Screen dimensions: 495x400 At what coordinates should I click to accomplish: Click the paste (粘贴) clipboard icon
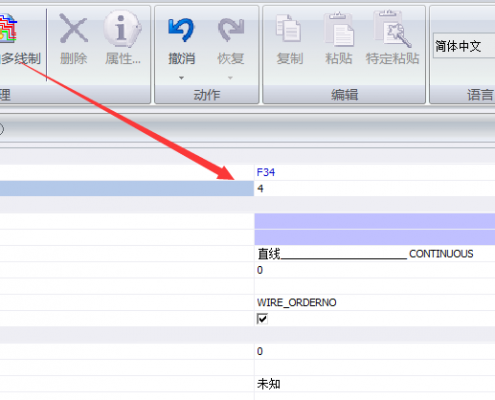tap(339, 29)
